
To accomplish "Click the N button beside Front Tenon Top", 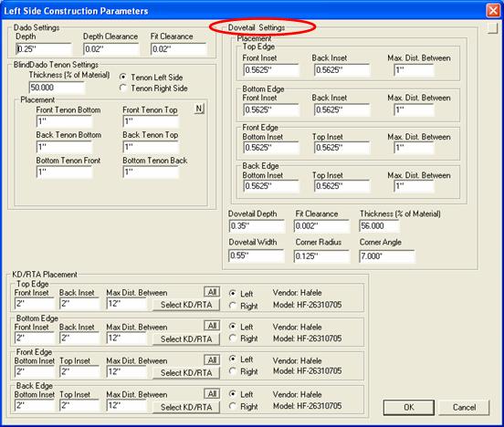I will [x=199, y=109].
